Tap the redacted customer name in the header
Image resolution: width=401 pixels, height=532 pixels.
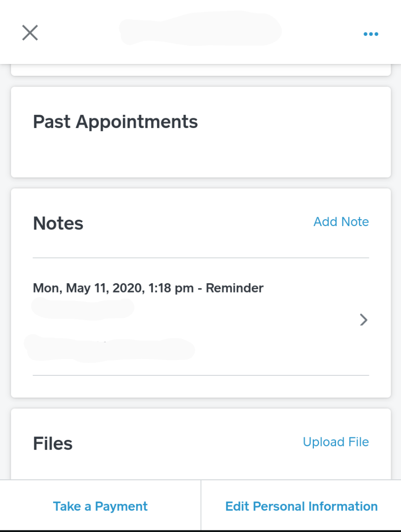point(200,30)
